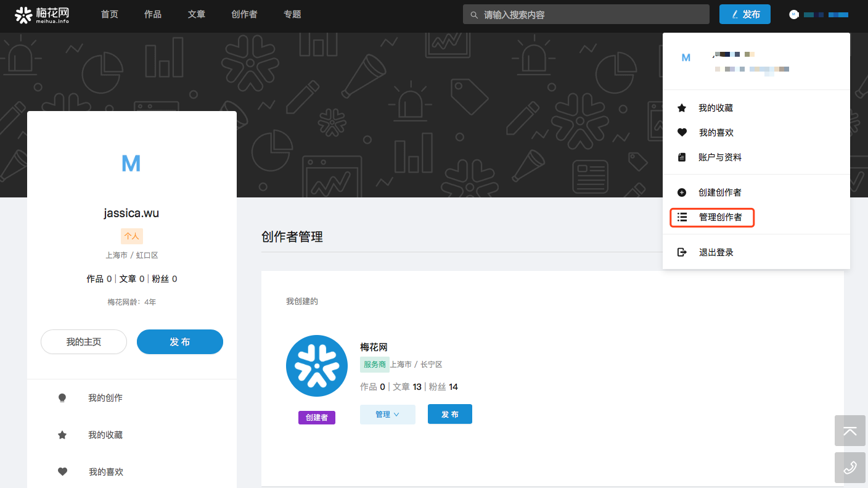Select 专题 in the top navigation
Image resolution: width=868 pixels, height=488 pixels.
(292, 14)
